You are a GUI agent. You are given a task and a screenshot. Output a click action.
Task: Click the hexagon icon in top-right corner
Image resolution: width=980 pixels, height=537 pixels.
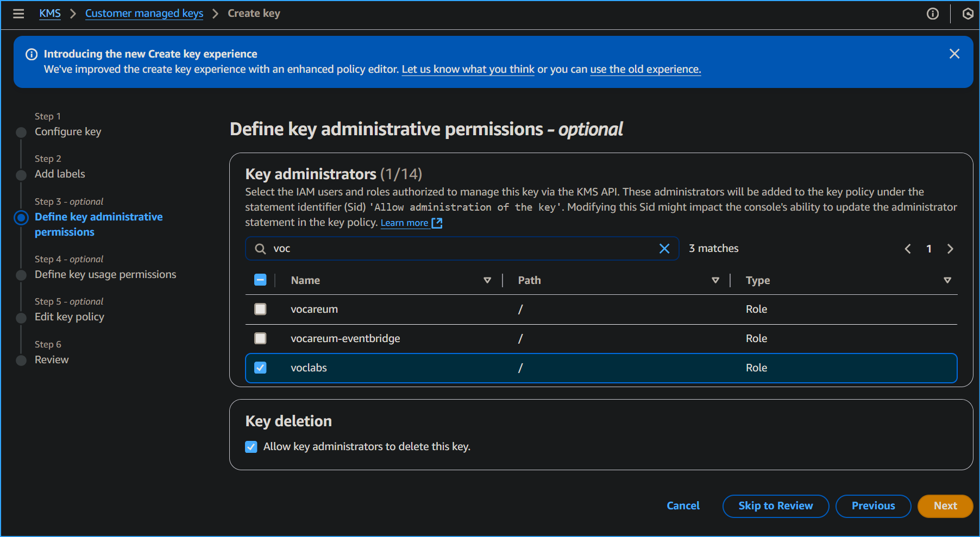pyautogui.click(x=968, y=14)
